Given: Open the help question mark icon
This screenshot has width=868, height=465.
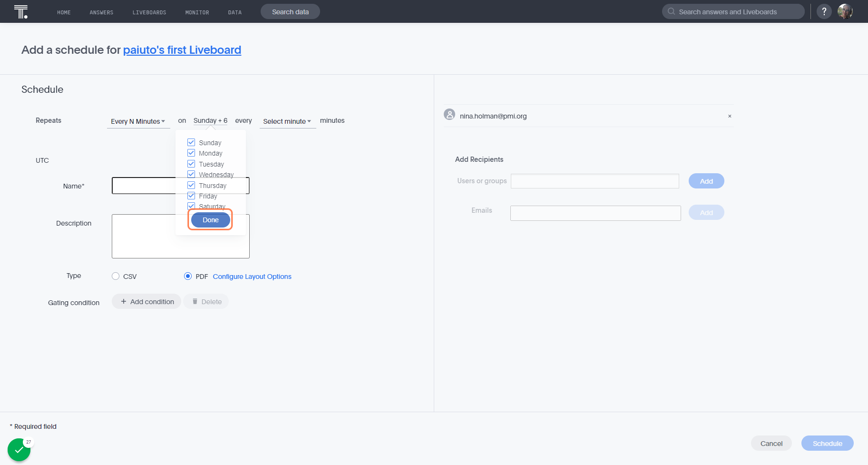Looking at the screenshot, I should coord(824,11).
